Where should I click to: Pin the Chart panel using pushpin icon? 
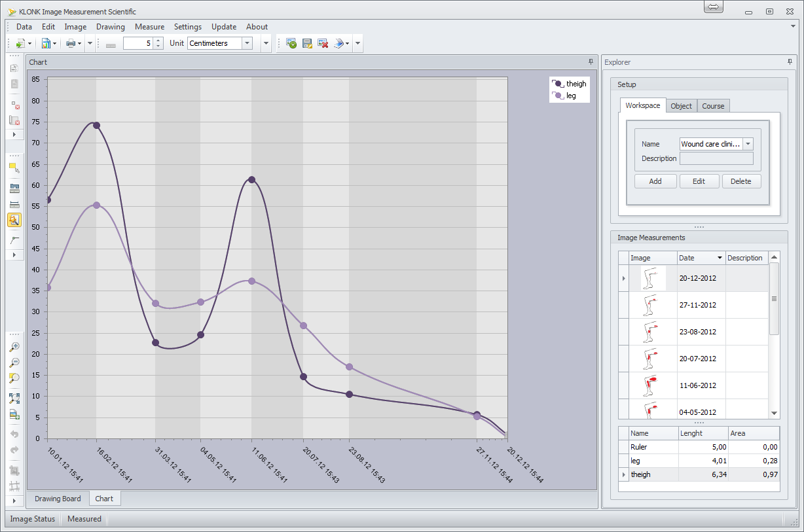pos(591,62)
